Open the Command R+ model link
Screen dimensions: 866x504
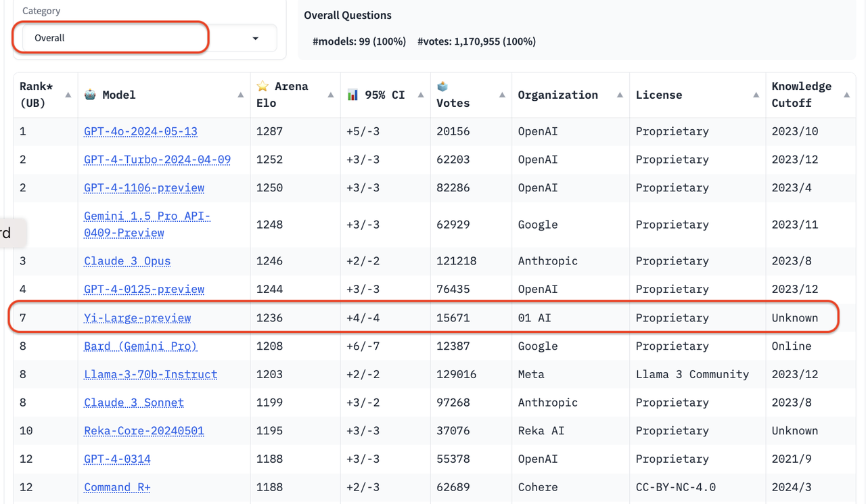click(117, 487)
